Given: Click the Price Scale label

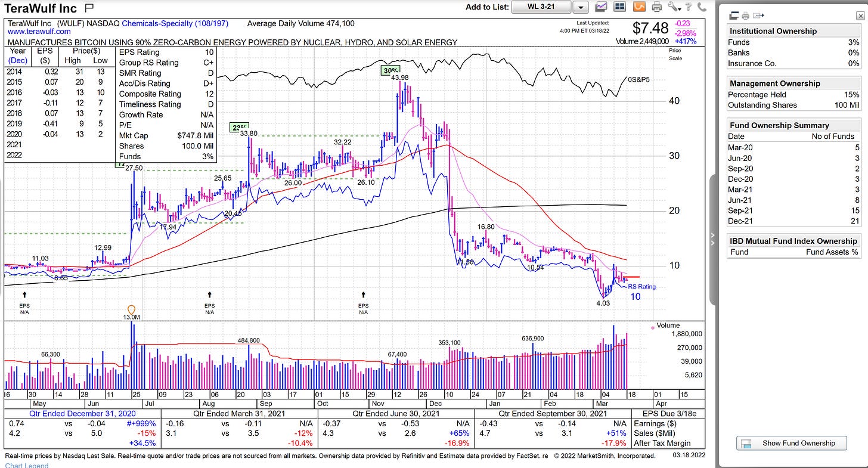Looking at the screenshot, I should [x=675, y=54].
